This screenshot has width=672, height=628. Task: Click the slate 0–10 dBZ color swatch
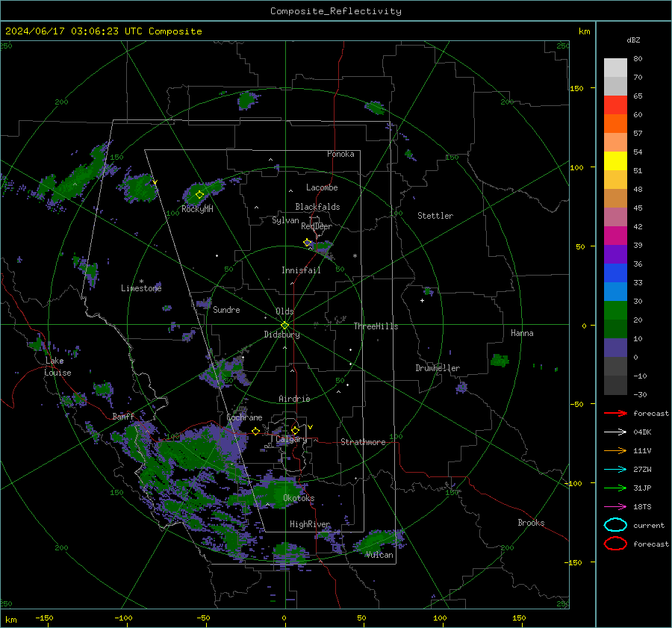[615, 348]
